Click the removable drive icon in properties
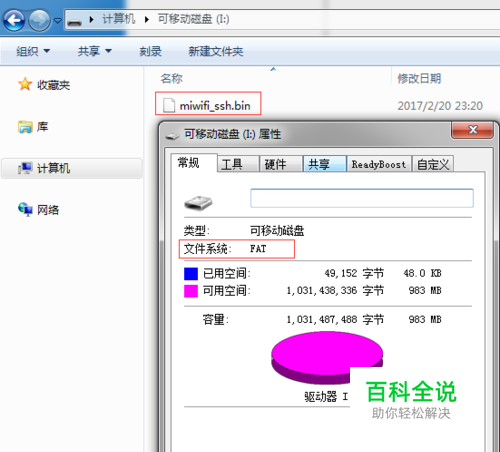 tap(198, 202)
